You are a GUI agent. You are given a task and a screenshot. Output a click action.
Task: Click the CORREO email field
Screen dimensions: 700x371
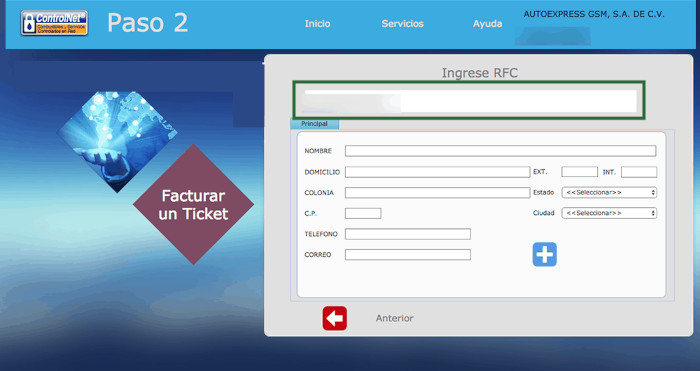[x=408, y=254]
